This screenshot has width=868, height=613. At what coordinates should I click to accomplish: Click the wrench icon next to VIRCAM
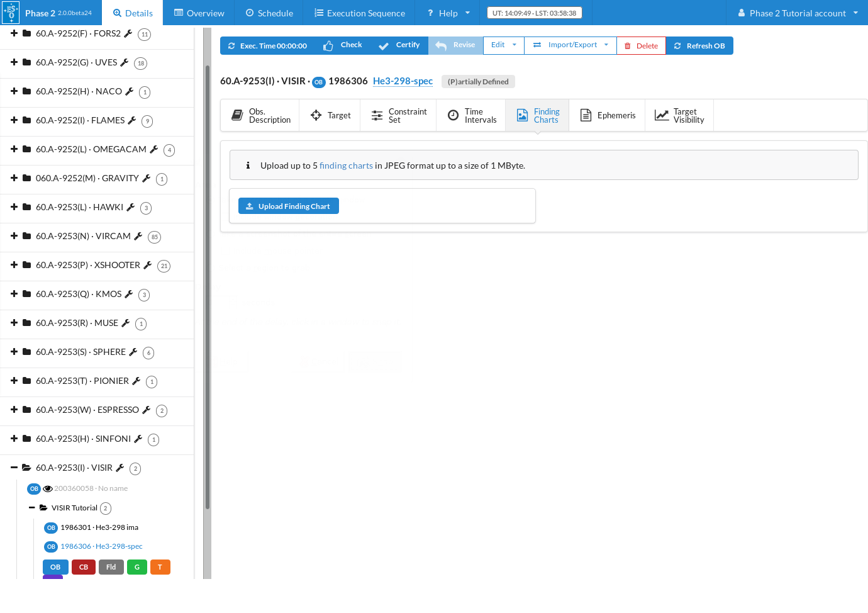138,236
